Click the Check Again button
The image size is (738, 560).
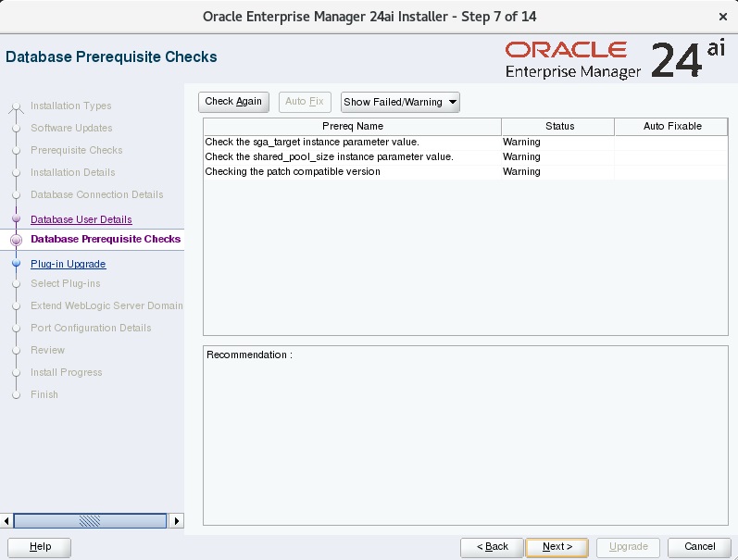[x=233, y=102]
